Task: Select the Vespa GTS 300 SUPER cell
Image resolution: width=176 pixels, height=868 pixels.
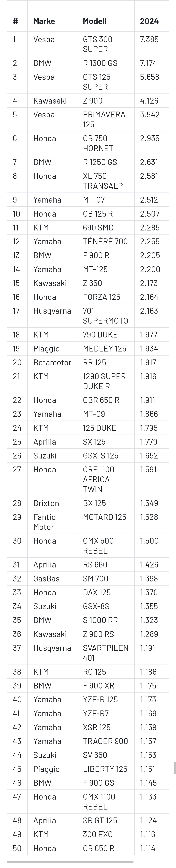Action: pos(106,44)
